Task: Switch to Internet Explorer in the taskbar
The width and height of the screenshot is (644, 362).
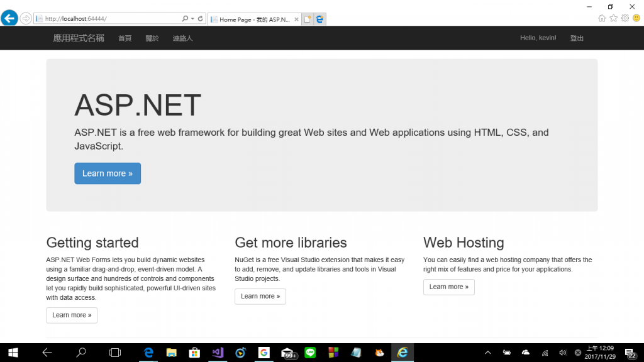Action: 402,353
